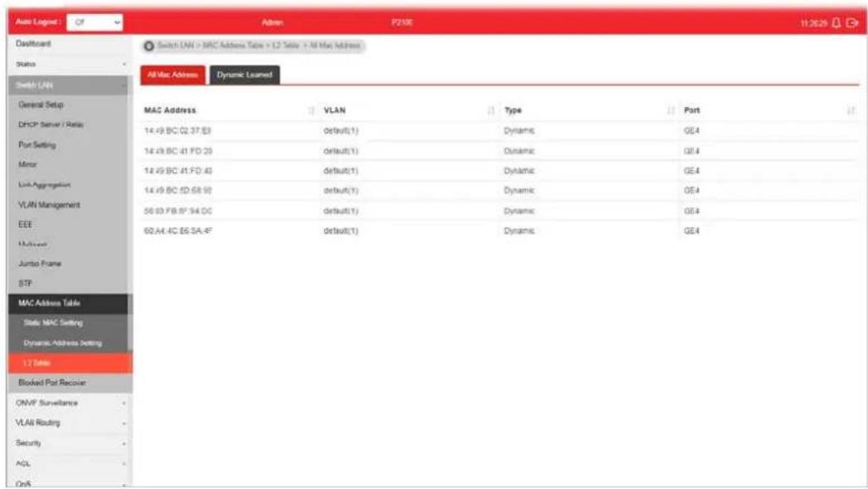Switch to the Dynamic Learned tab
868x489 pixels.
pyautogui.click(x=244, y=75)
